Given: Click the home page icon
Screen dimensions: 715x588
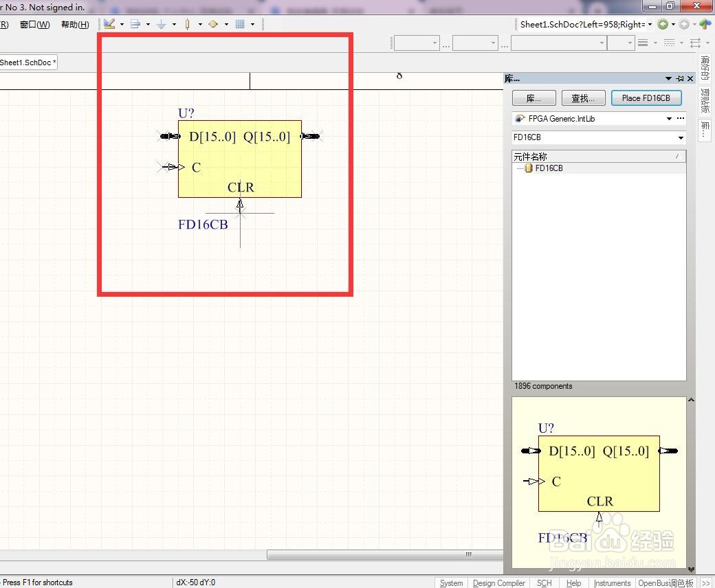Looking at the screenshot, I should [705, 24].
